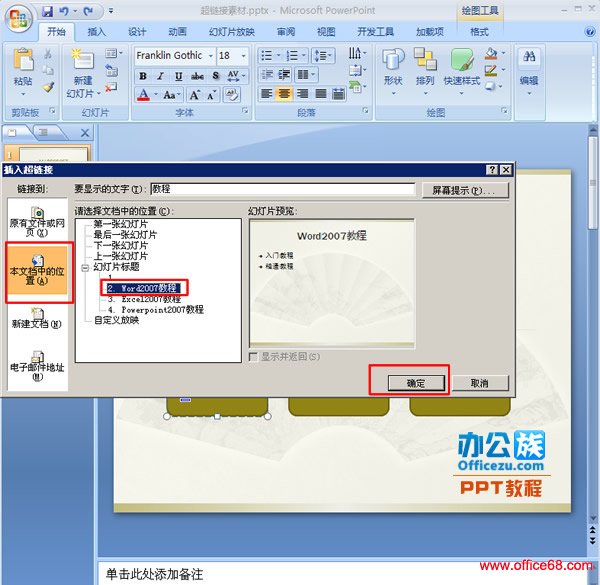Cut the selection with scissors icon

(48, 54)
